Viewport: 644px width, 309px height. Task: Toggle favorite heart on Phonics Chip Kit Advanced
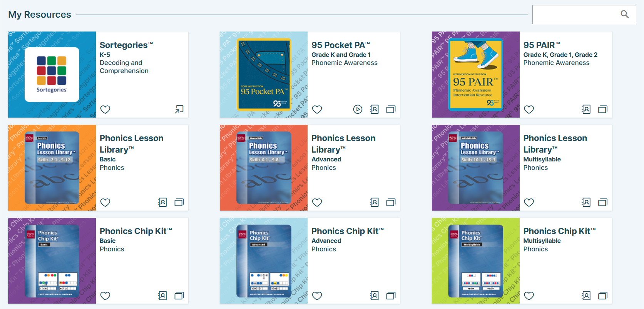[317, 296]
